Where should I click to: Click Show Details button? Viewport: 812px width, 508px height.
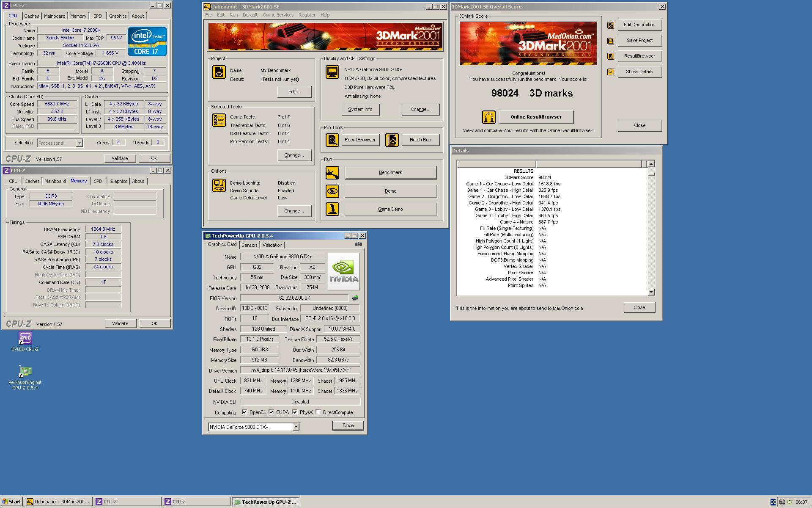tap(639, 72)
